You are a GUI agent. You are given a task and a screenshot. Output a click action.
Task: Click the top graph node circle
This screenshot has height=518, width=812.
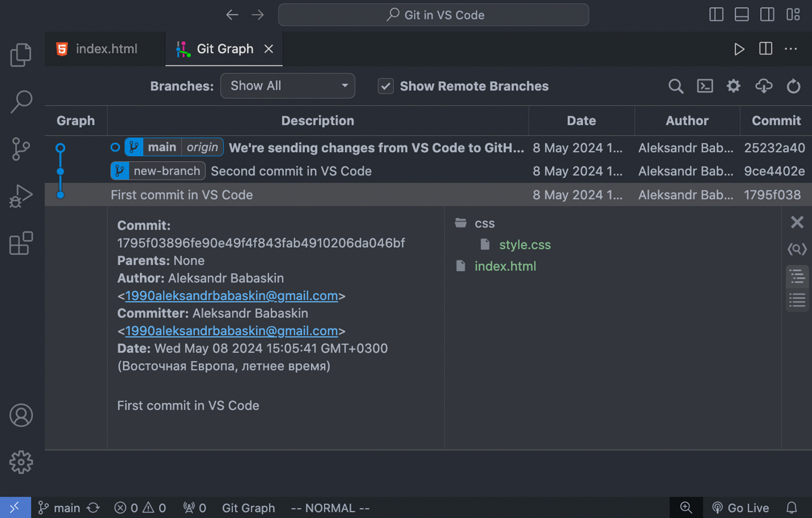point(61,148)
